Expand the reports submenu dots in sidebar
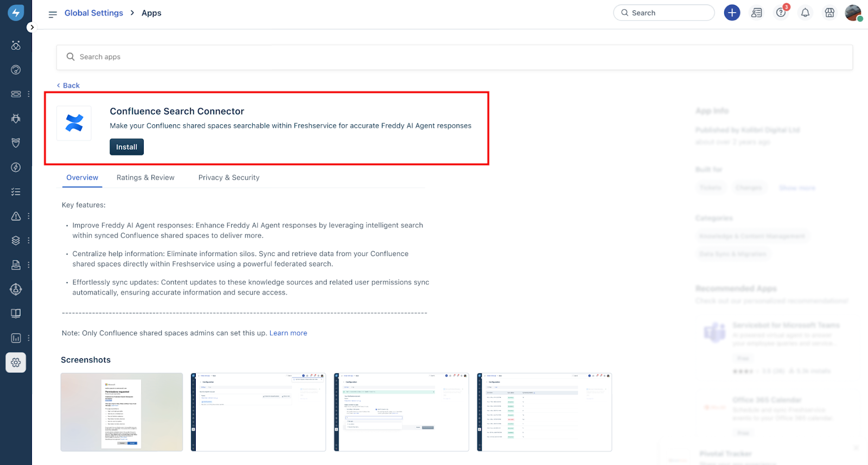This screenshot has width=868, height=465. coord(29,338)
